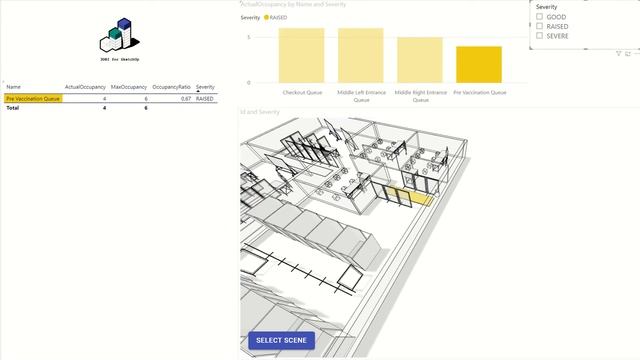The height and width of the screenshot is (360, 640).
Task: Click the RAISED legend color marker
Action: tap(266, 18)
